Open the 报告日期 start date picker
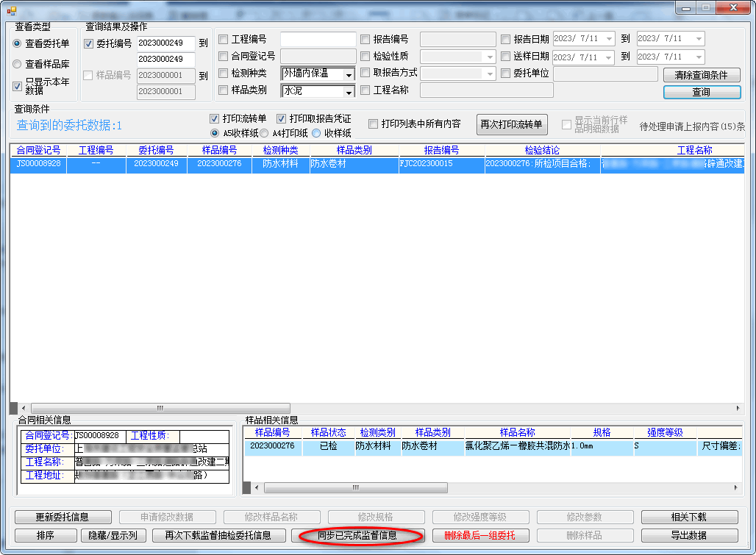The image size is (756, 555). tap(609, 39)
